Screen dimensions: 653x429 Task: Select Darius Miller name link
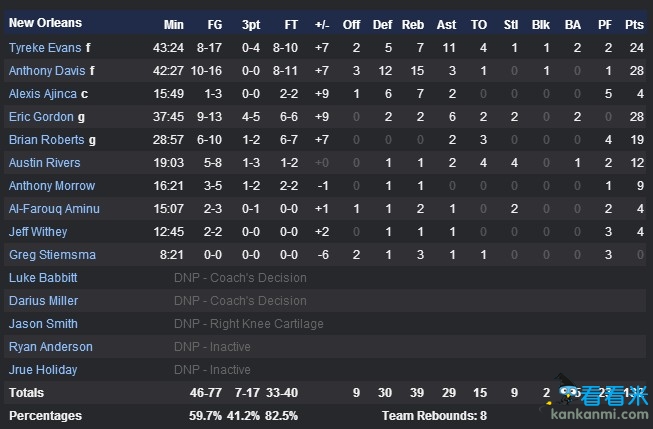[x=44, y=301]
